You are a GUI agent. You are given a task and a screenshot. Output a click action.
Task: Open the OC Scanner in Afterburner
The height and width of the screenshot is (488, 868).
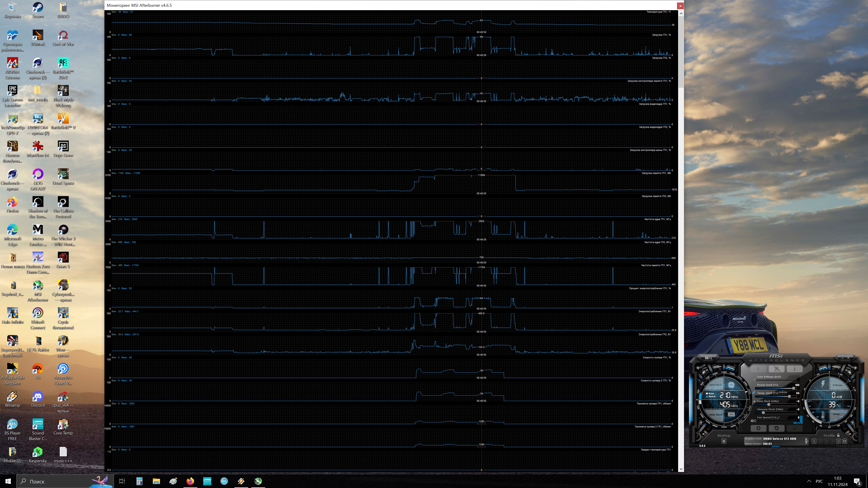709,358
